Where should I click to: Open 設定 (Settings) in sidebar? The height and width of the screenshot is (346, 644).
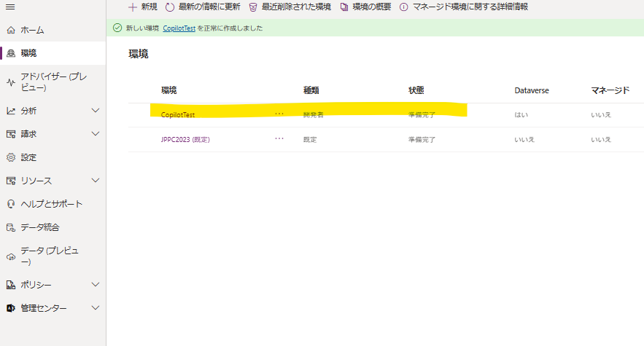pyautogui.click(x=28, y=157)
